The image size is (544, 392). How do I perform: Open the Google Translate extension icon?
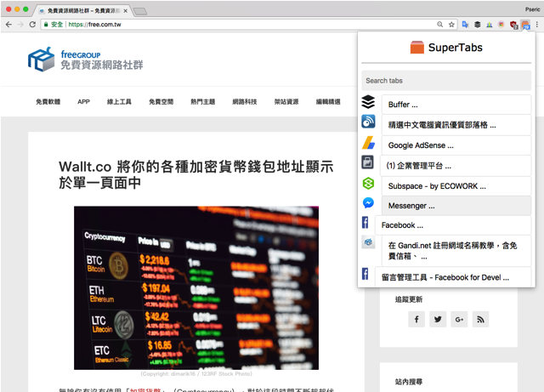[465, 25]
